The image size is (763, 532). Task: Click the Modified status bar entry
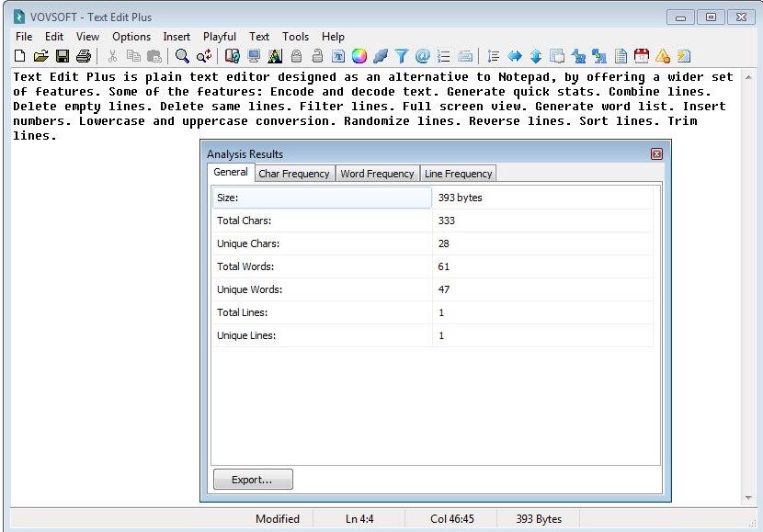click(278, 519)
